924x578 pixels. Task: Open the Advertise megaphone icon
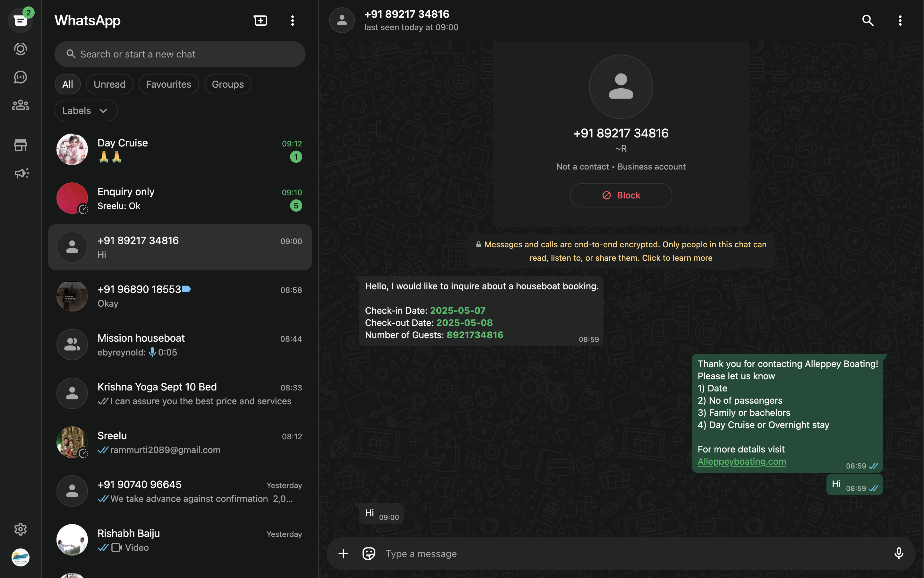coord(21,173)
